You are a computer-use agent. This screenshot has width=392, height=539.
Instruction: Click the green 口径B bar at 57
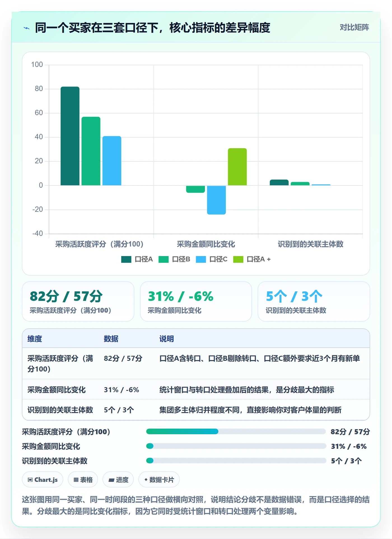(91, 151)
